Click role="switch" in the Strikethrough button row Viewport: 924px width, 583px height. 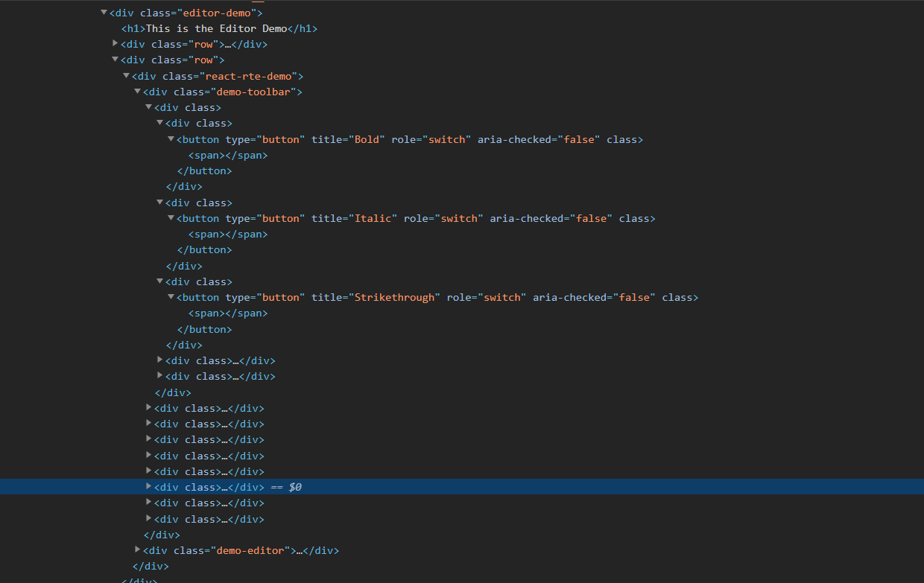[x=487, y=297]
